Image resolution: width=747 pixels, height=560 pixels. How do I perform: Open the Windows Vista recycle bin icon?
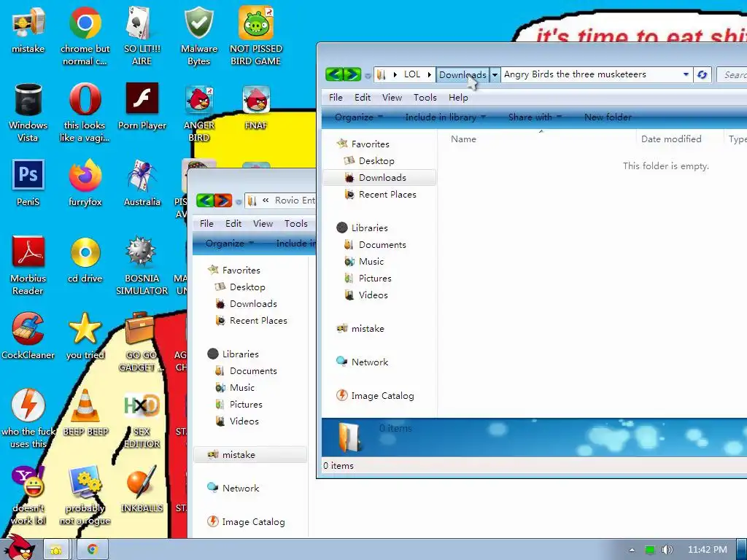[x=28, y=112]
